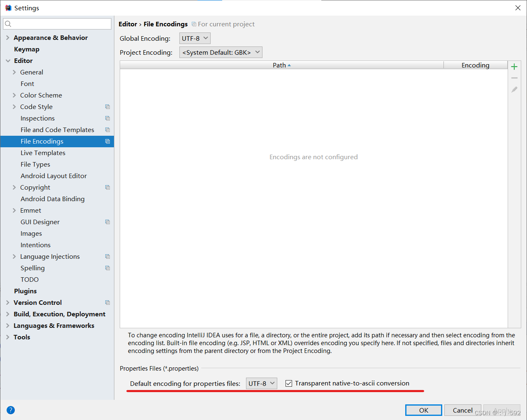Open help via the question mark icon

click(x=10, y=410)
